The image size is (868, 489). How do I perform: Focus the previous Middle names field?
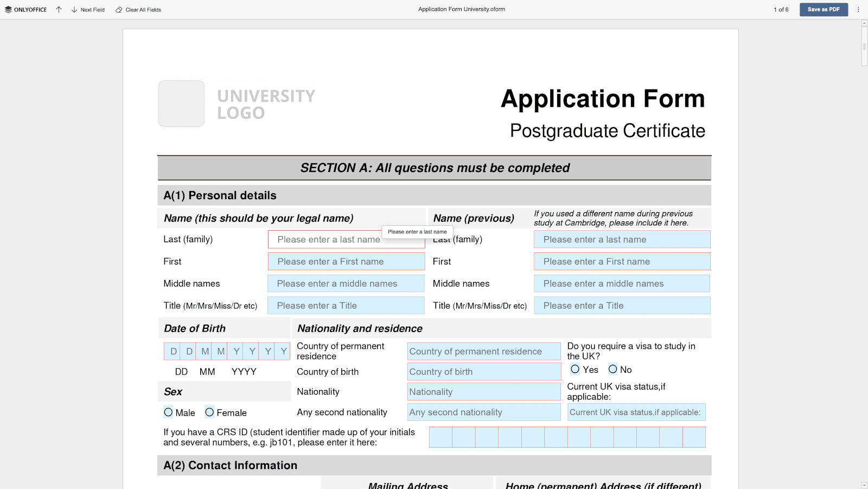622,284
